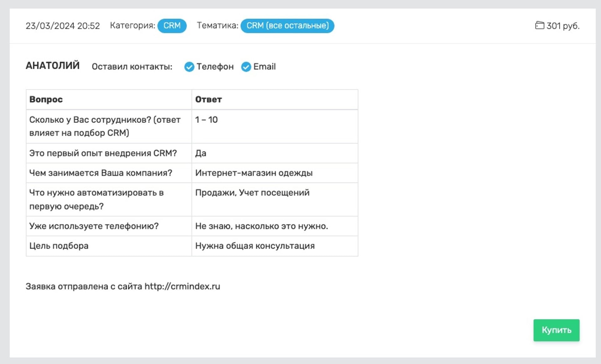The height and width of the screenshot is (364, 601).
Task: Click the green Купить button
Action: coord(556,330)
